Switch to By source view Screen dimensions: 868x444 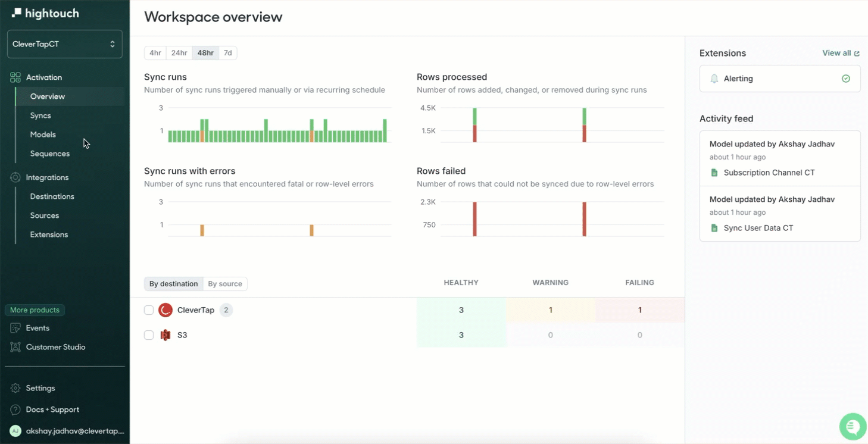coord(225,284)
